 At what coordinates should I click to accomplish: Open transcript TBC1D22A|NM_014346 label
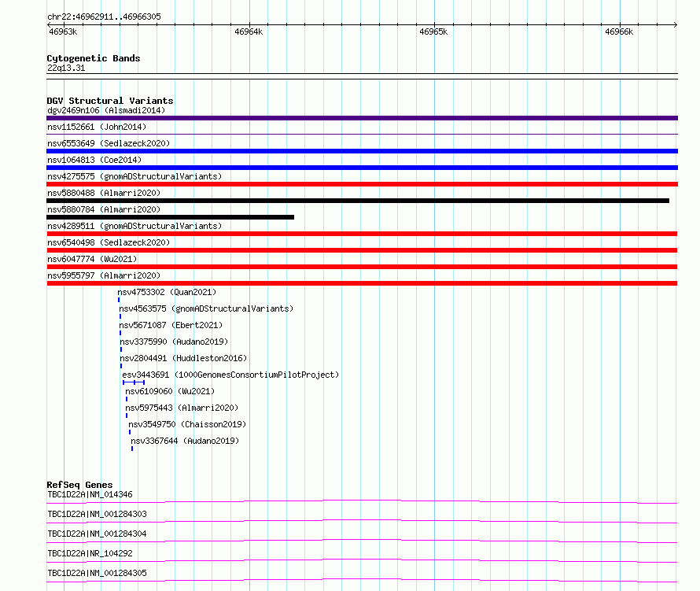click(90, 494)
